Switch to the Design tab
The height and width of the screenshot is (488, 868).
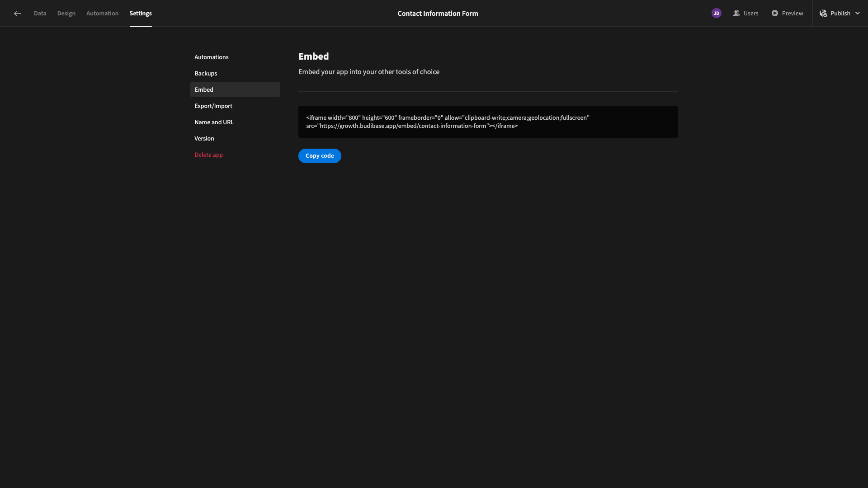(x=66, y=14)
